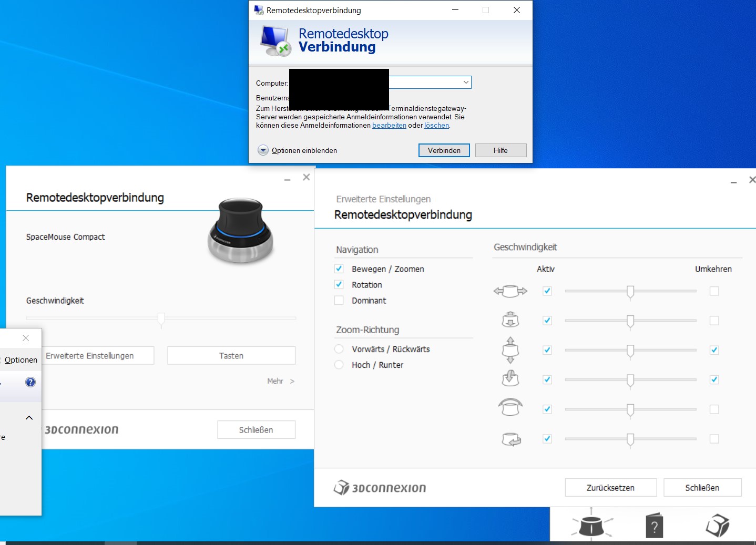This screenshot has height=545, width=756.
Task: Minimize the Erweiterte Einstellungen window
Action: (x=733, y=182)
